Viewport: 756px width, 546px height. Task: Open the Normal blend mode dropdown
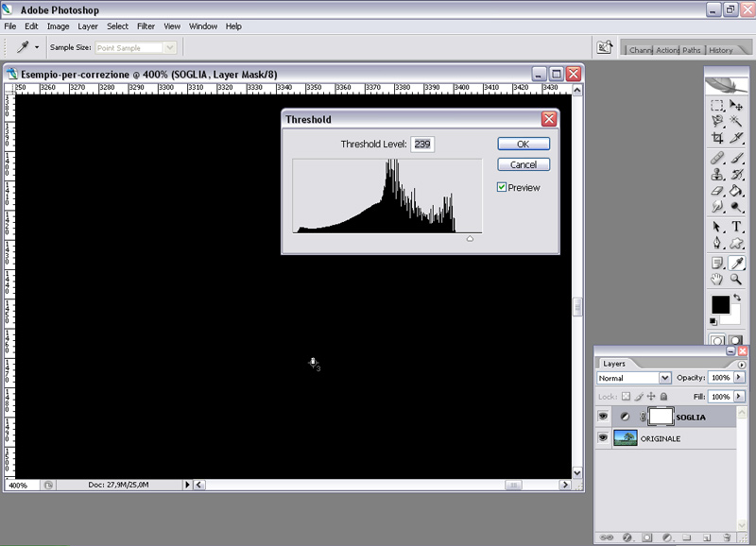(633, 378)
